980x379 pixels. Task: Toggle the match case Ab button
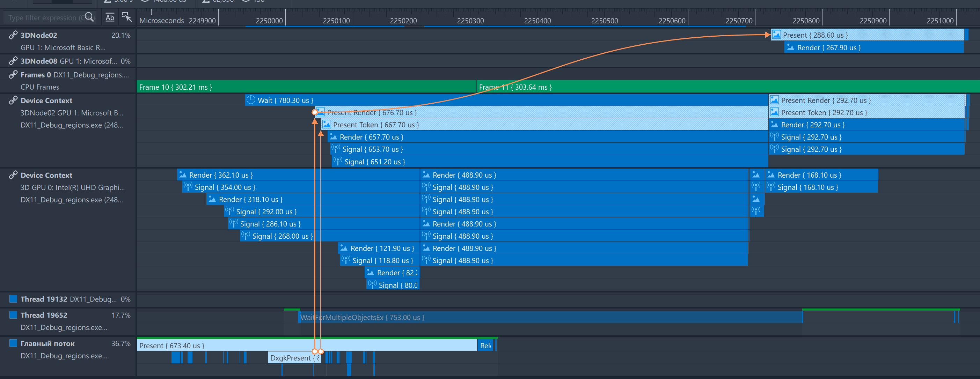tap(110, 17)
